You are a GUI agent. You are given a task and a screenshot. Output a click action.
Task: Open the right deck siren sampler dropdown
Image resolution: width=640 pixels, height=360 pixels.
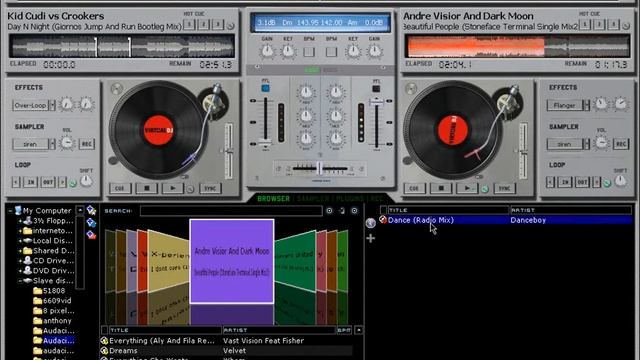(x=587, y=144)
